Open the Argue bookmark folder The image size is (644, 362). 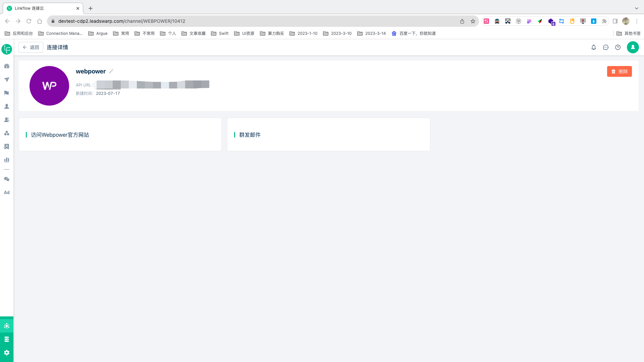[98, 34]
